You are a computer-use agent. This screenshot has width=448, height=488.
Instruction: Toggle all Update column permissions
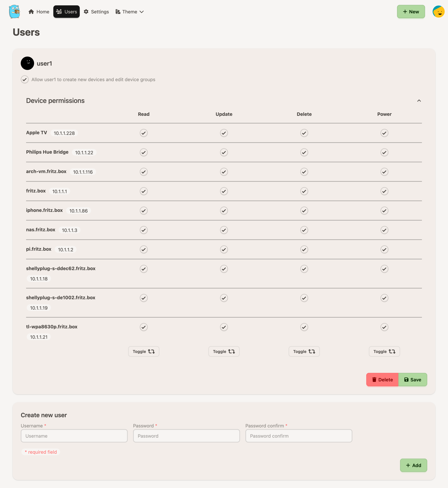224,351
